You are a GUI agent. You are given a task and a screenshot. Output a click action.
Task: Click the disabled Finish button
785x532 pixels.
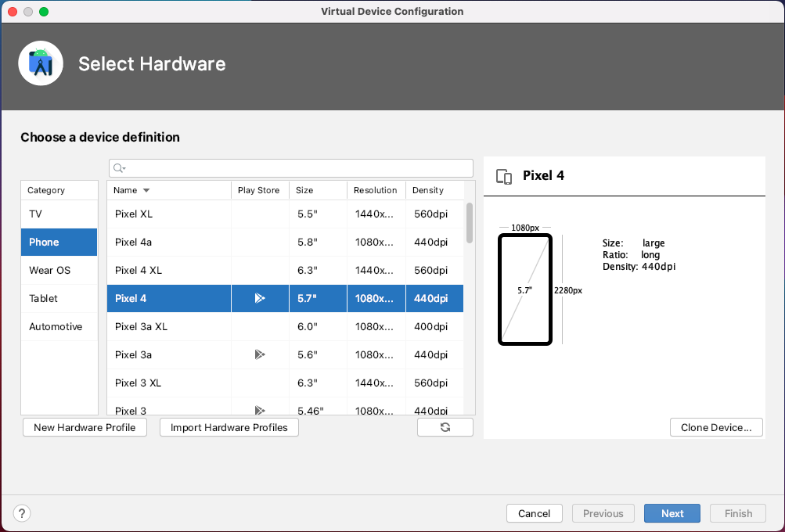tap(739, 513)
